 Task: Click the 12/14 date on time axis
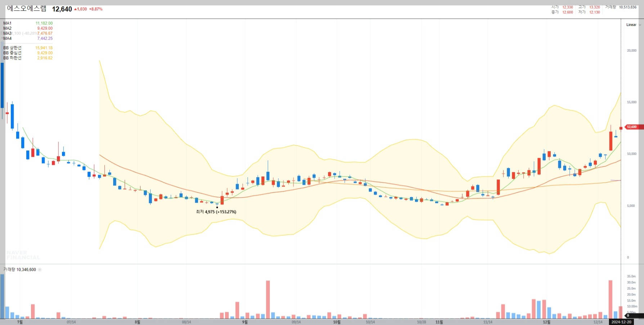pos(598,322)
